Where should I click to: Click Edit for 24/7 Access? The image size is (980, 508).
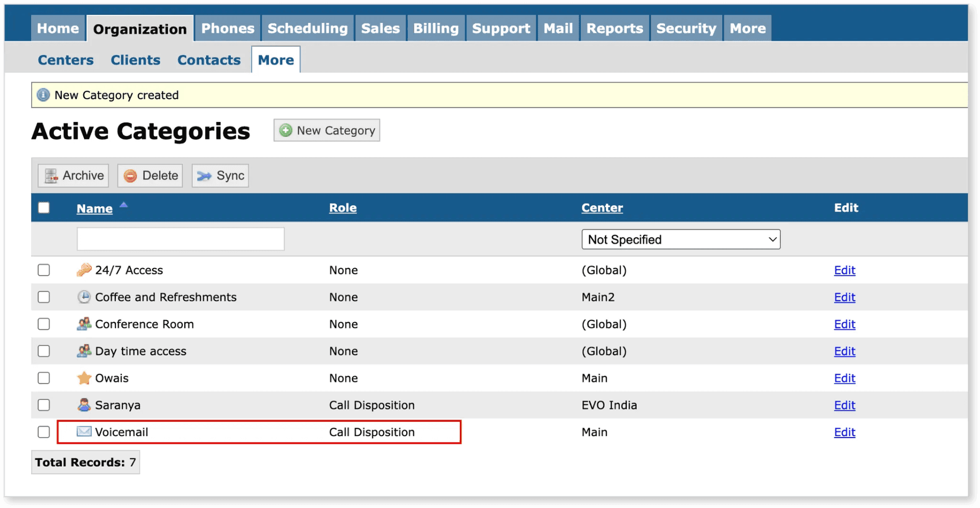[x=844, y=270]
